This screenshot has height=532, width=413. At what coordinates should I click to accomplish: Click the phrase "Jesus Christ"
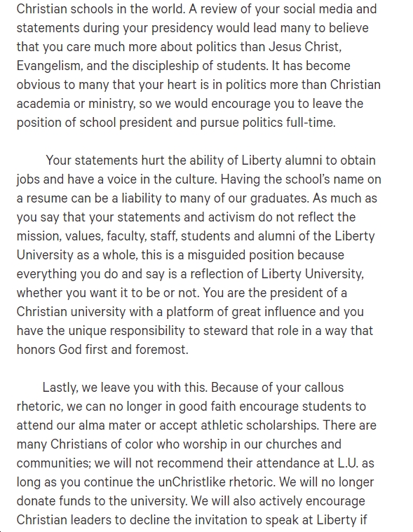(x=305, y=46)
